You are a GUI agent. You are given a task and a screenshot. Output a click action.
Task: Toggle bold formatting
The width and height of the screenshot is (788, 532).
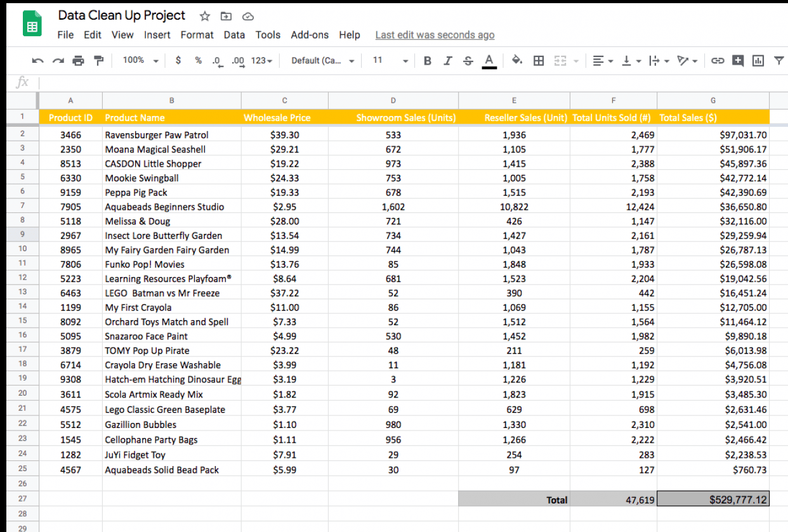pyautogui.click(x=427, y=60)
